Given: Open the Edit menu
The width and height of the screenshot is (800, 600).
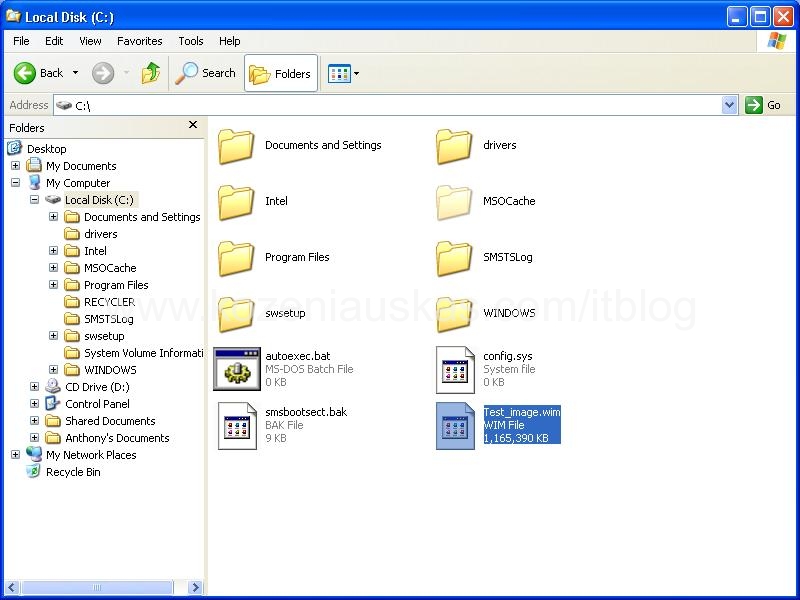Looking at the screenshot, I should point(54,41).
